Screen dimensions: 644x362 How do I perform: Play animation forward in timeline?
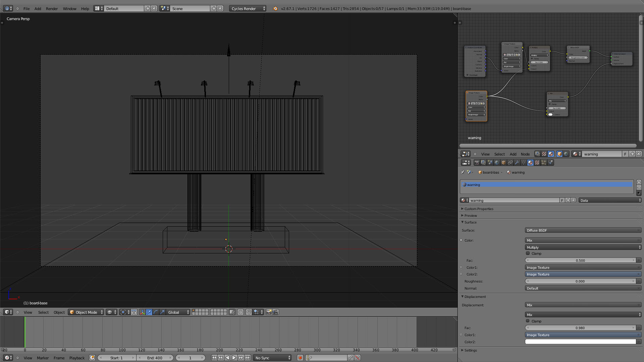(234, 358)
